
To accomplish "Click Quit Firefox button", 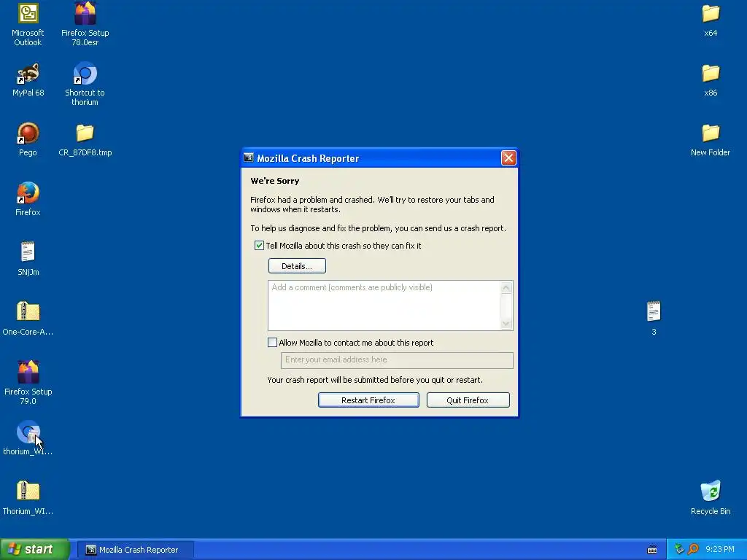I will pyautogui.click(x=468, y=400).
